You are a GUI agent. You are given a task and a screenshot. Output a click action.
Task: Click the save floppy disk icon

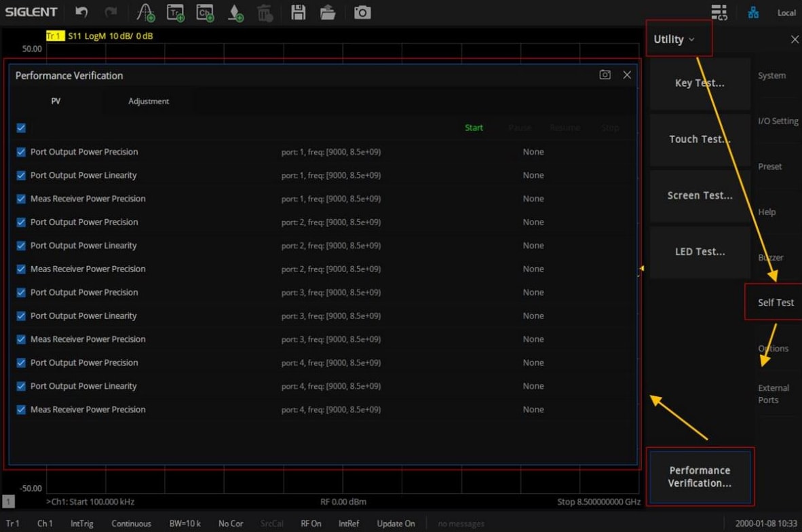(x=298, y=12)
